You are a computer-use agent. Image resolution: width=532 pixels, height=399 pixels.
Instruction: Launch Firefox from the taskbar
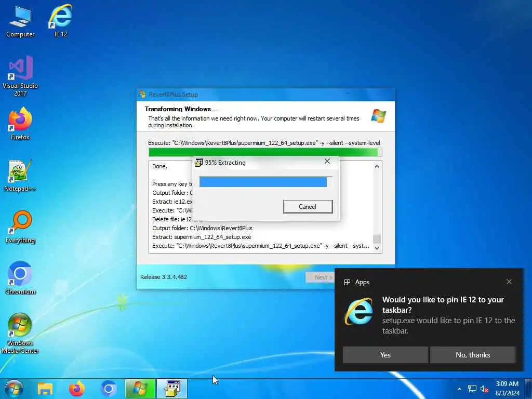[x=77, y=389]
